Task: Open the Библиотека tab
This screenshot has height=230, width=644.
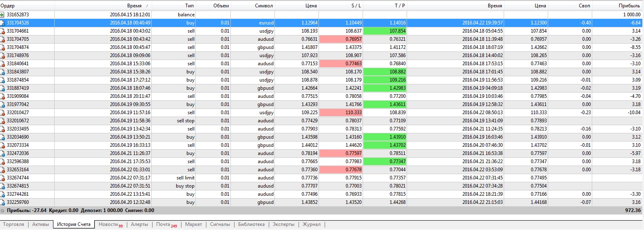Action: [x=251, y=224]
